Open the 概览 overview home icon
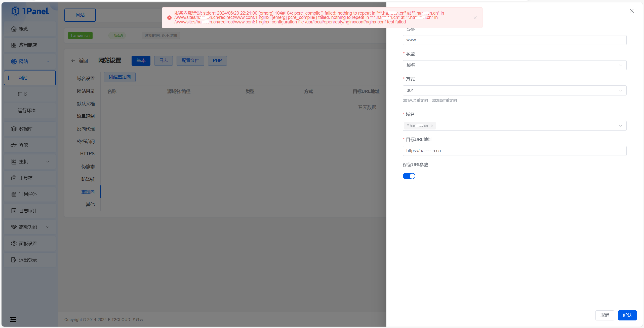The width and height of the screenshot is (644, 328). (x=14, y=29)
